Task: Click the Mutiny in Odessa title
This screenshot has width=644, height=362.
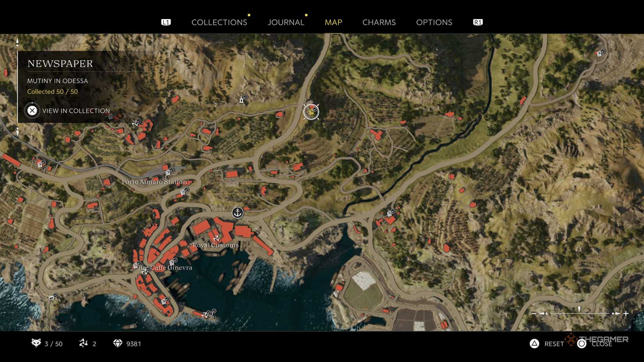Action: pos(57,81)
